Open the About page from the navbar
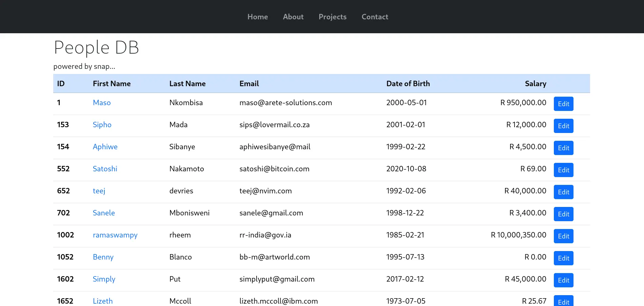644x306 pixels. point(293,17)
